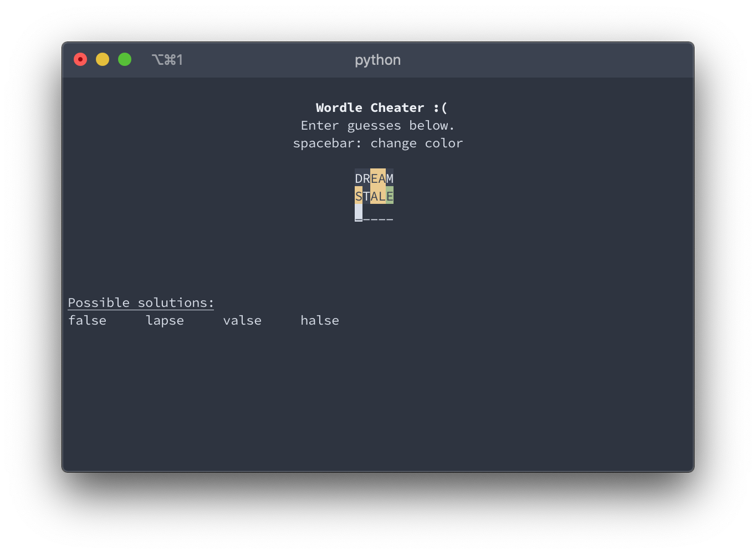Click the gray M tile in DREAM
Screen dimensions: 756x554
[390, 178]
